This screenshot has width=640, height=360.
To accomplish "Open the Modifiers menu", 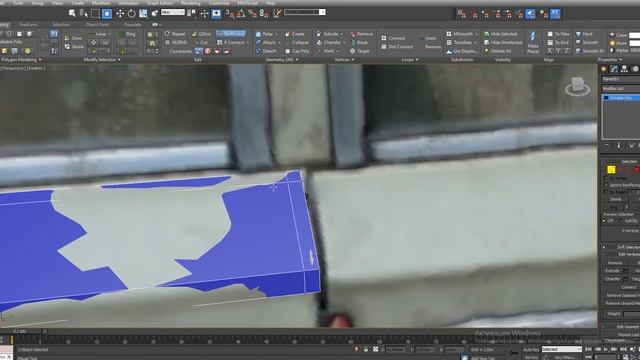I will coord(101,3).
